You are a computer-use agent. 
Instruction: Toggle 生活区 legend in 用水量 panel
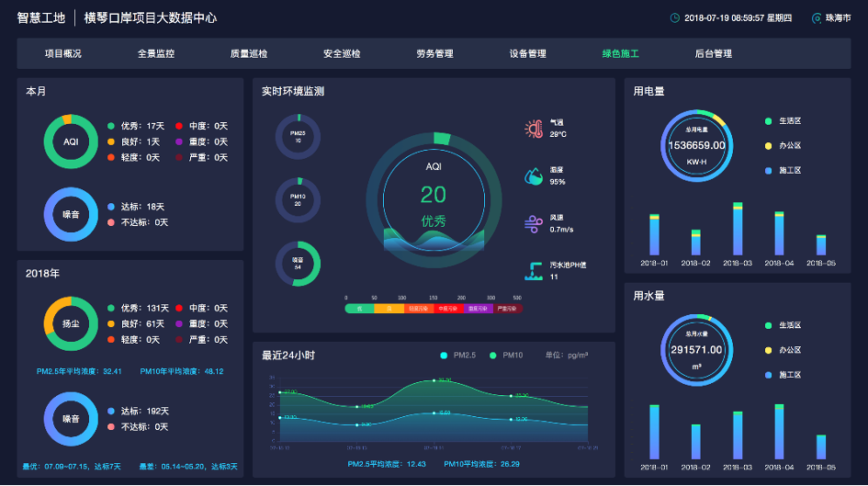point(783,325)
